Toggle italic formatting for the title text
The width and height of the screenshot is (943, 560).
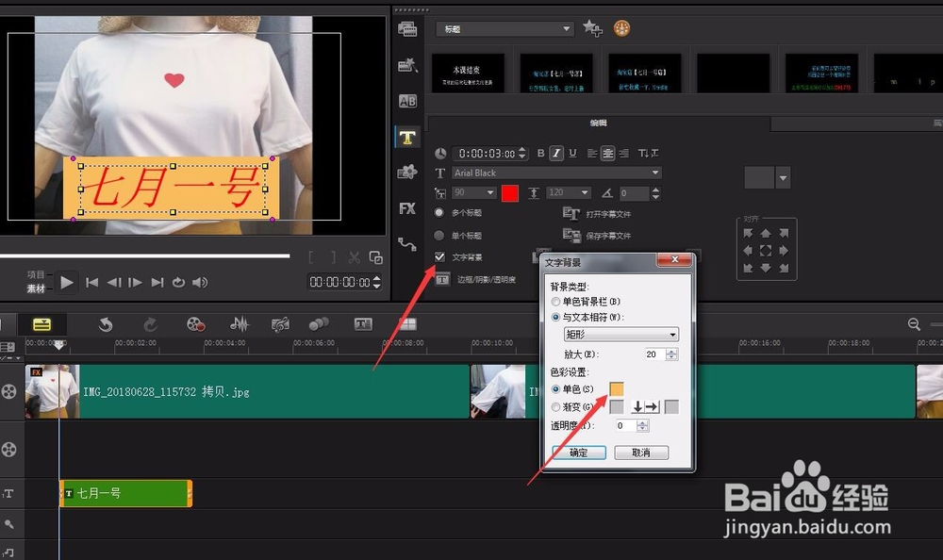pos(557,153)
